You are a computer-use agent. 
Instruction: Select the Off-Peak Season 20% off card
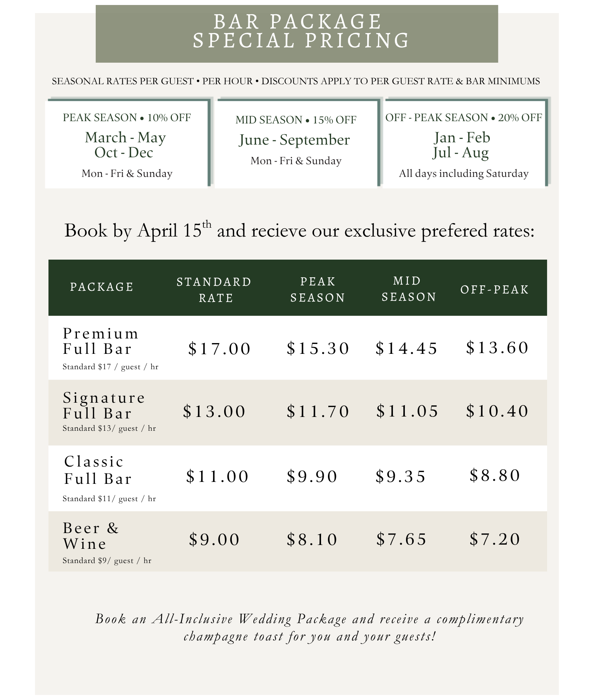[464, 144]
